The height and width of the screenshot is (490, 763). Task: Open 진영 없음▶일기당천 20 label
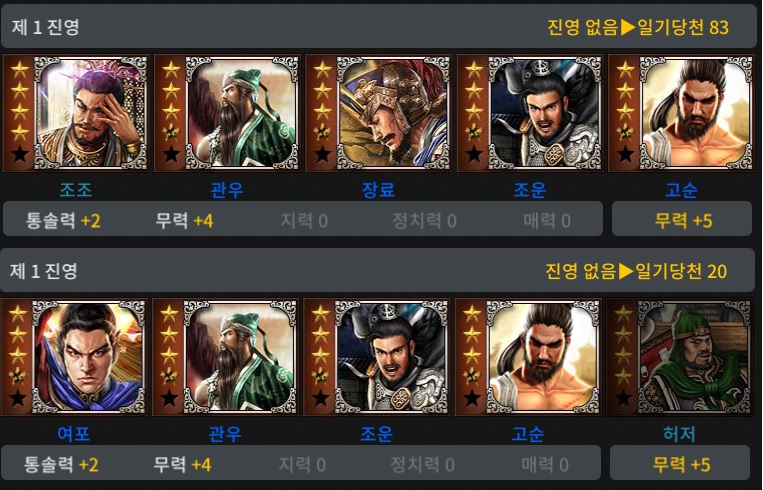point(636,271)
